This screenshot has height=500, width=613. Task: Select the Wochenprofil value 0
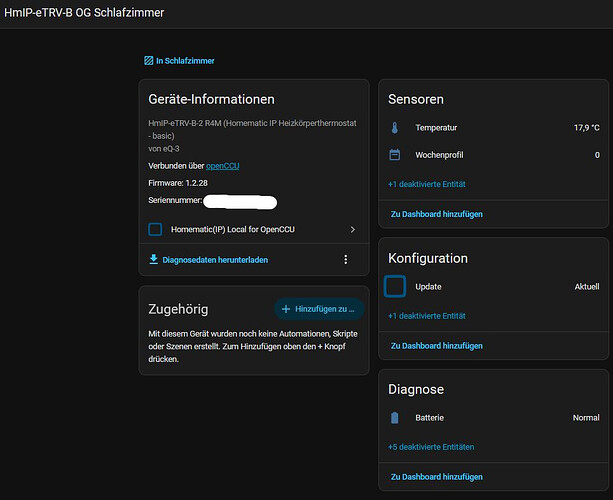pyautogui.click(x=597, y=155)
